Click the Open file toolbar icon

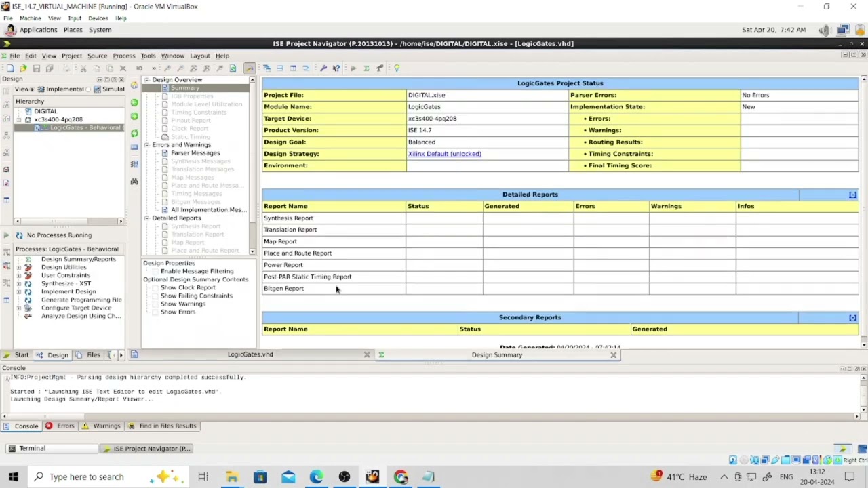(23, 68)
